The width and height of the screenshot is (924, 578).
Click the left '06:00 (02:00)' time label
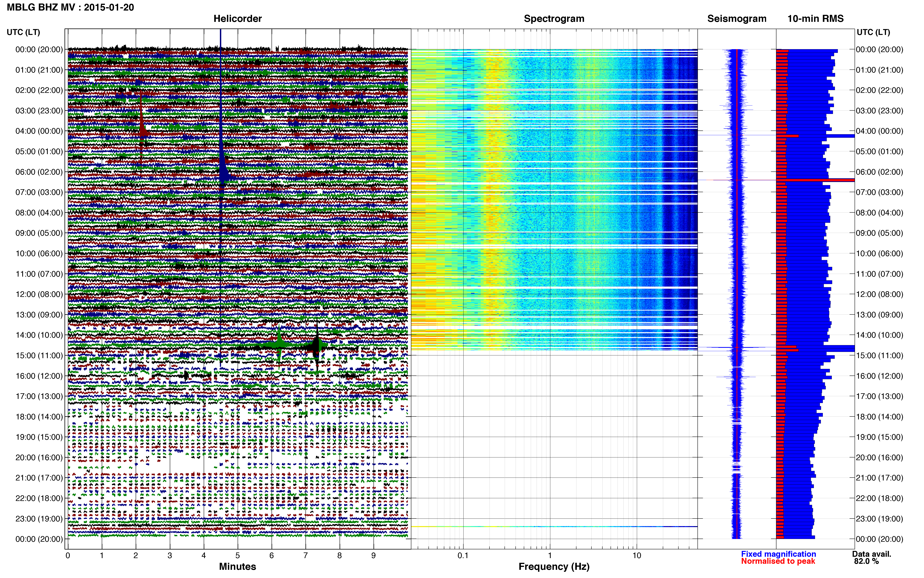[x=39, y=172]
